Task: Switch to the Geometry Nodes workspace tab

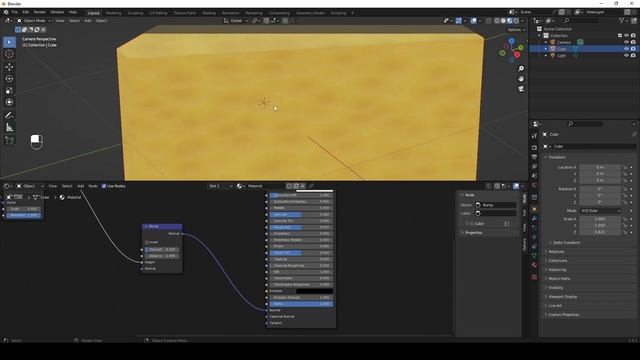Action: (310, 13)
